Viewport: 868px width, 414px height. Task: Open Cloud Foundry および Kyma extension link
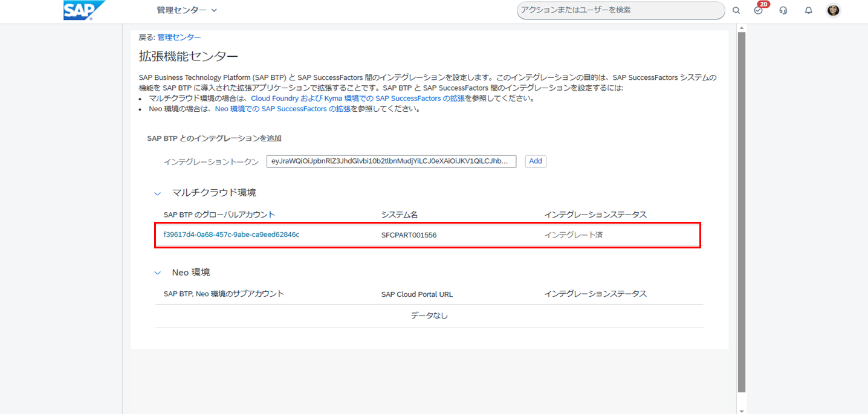click(x=358, y=99)
